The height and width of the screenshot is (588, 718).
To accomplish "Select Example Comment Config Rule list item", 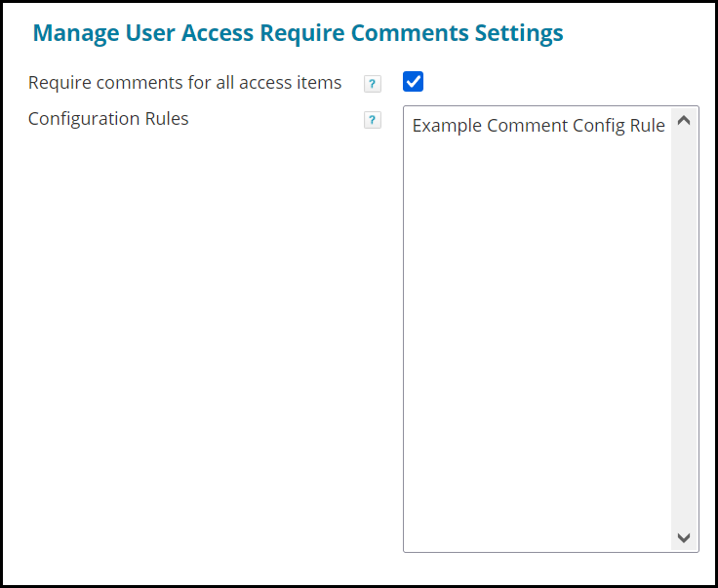I will tap(538, 126).
